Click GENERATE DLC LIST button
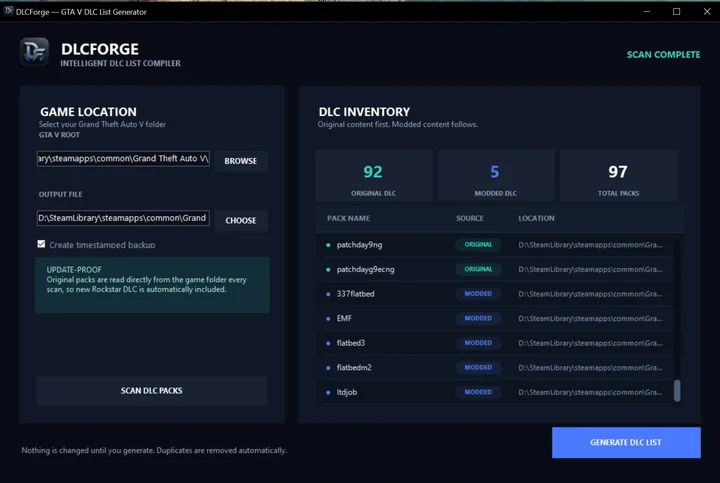The image size is (720, 483). tap(626, 443)
